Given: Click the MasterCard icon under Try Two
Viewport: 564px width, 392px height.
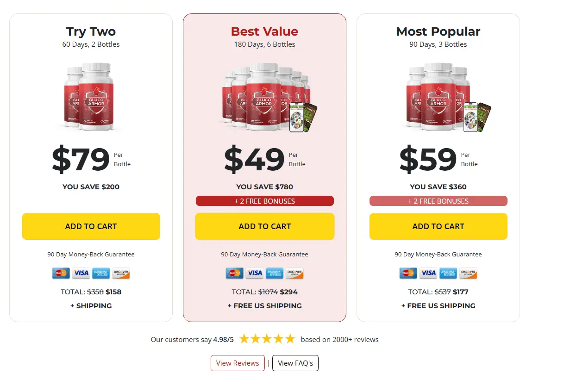Looking at the screenshot, I should [x=61, y=273].
